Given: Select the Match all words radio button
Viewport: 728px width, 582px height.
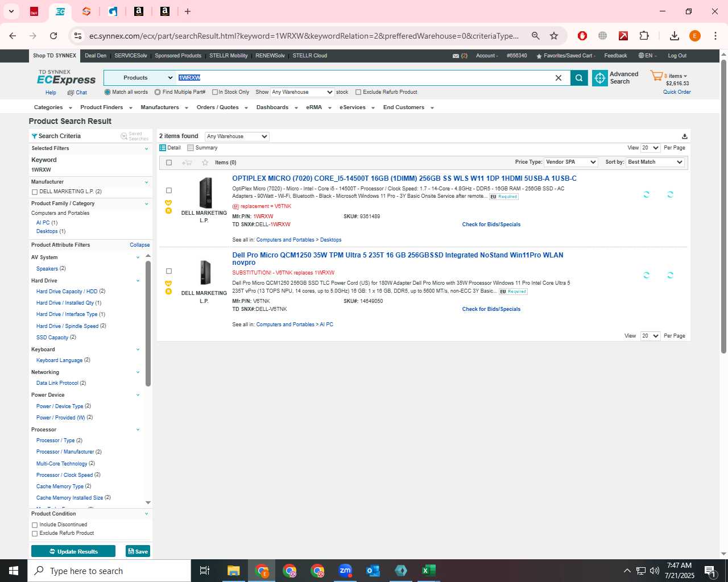Looking at the screenshot, I should pyautogui.click(x=107, y=92).
